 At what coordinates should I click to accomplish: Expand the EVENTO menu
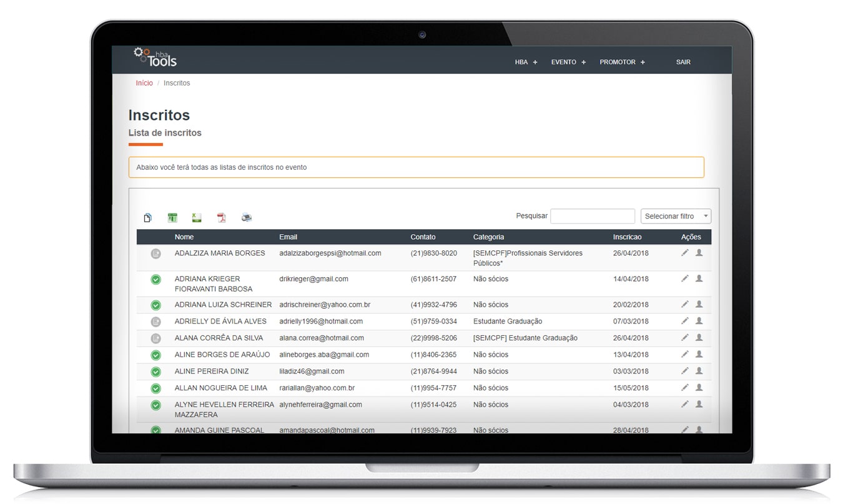pos(568,62)
